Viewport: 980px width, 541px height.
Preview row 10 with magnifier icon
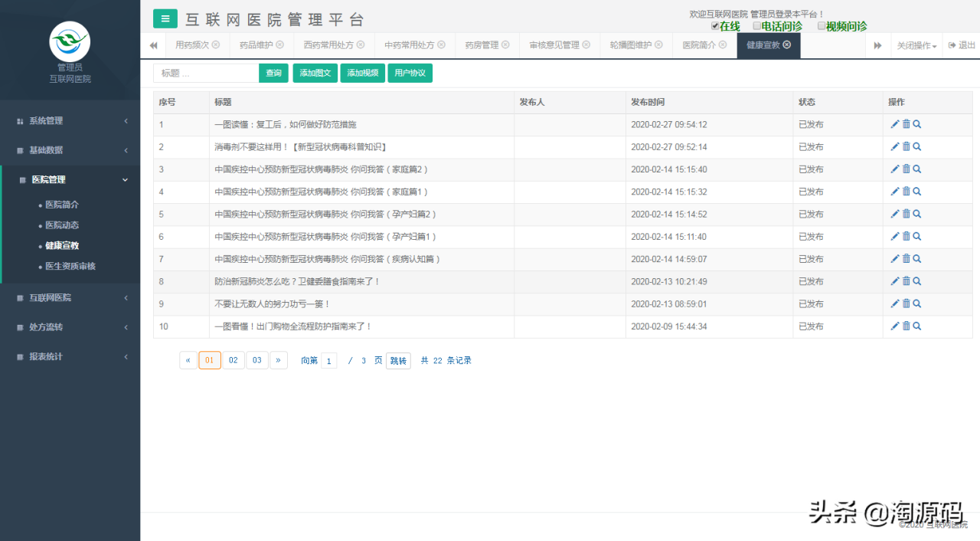coord(917,326)
